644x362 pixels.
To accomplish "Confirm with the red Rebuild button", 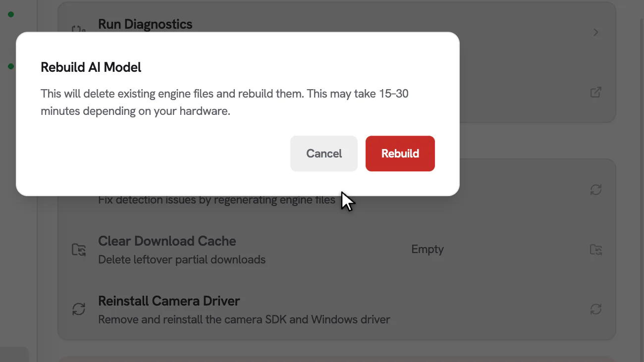I will (x=400, y=154).
